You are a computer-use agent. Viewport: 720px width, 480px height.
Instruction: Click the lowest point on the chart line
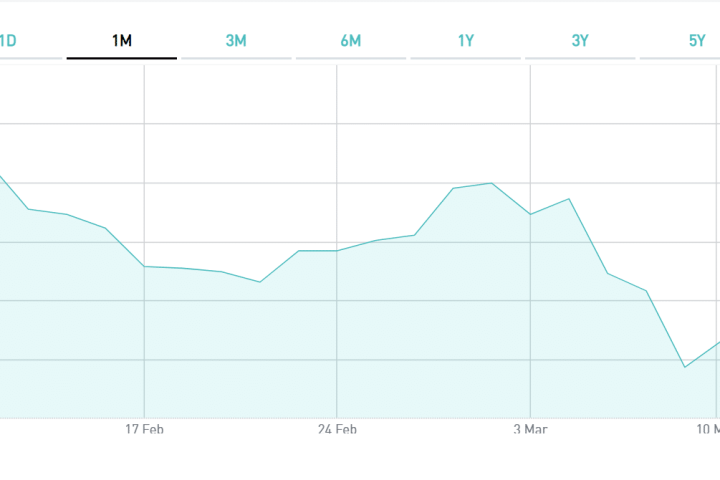click(x=685, y=367)
